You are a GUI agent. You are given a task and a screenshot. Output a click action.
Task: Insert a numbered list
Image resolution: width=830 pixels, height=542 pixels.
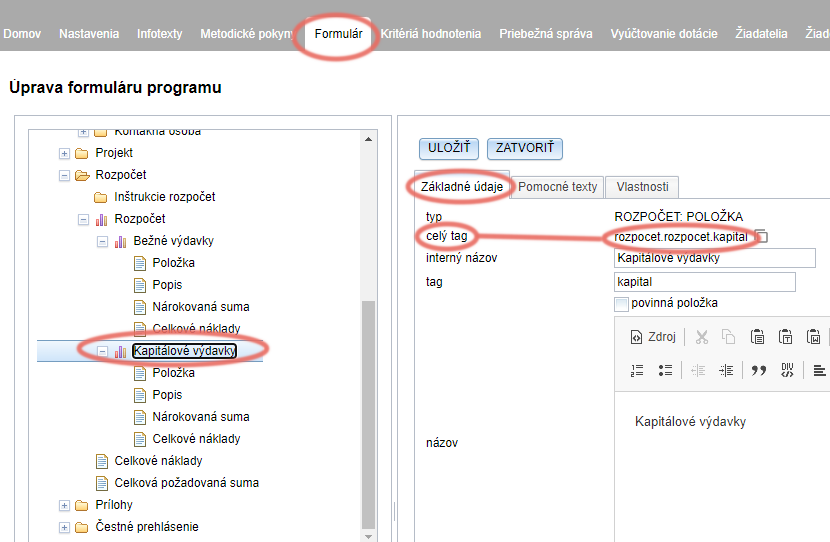637,371
